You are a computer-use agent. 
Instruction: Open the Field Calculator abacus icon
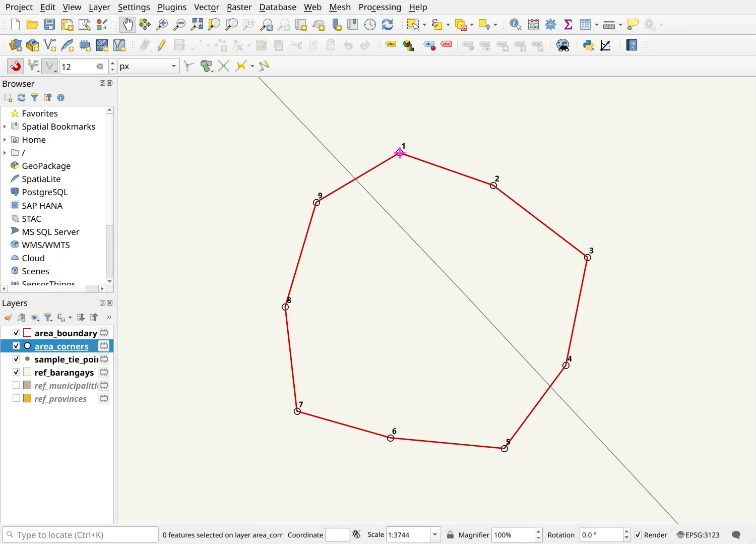tap(533, 24)
